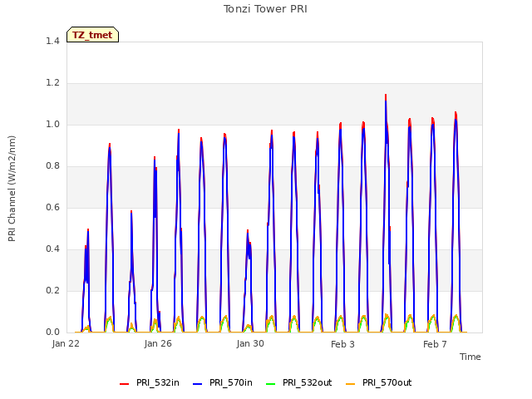This screenshot has height=399, width=532.
Task: Click the 1.2 y-axis tick label
Action: 52,83
